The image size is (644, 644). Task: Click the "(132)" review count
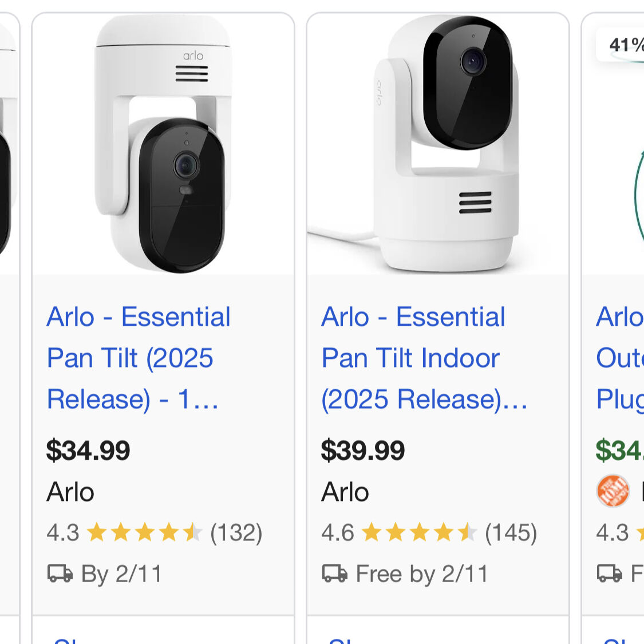(236, 532)
